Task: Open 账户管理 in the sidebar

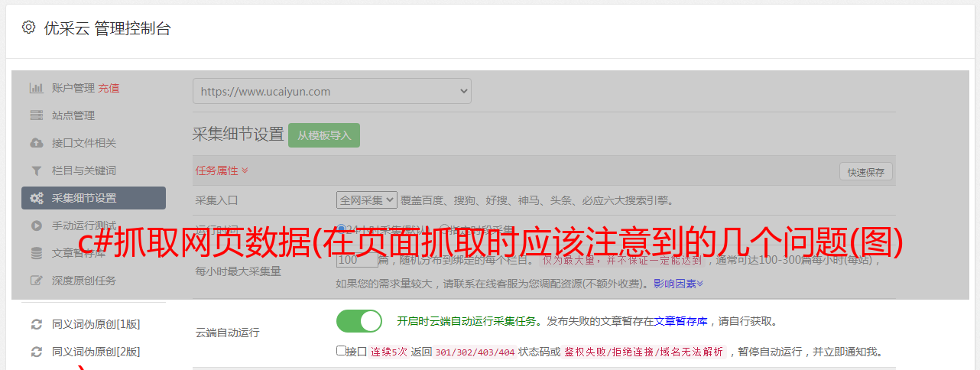Action: click(x=73, y=88)
